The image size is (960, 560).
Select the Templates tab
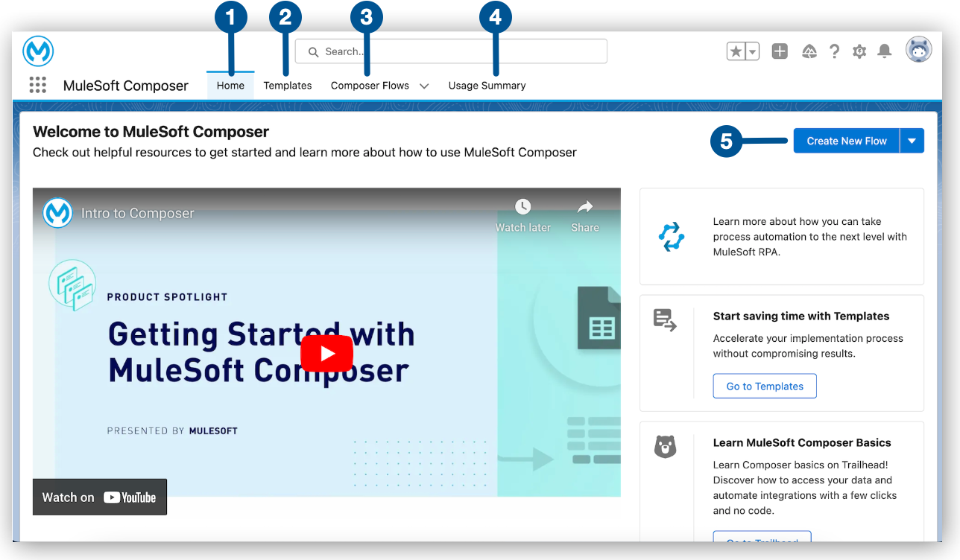pyautogui.click(x=287, y=85)
